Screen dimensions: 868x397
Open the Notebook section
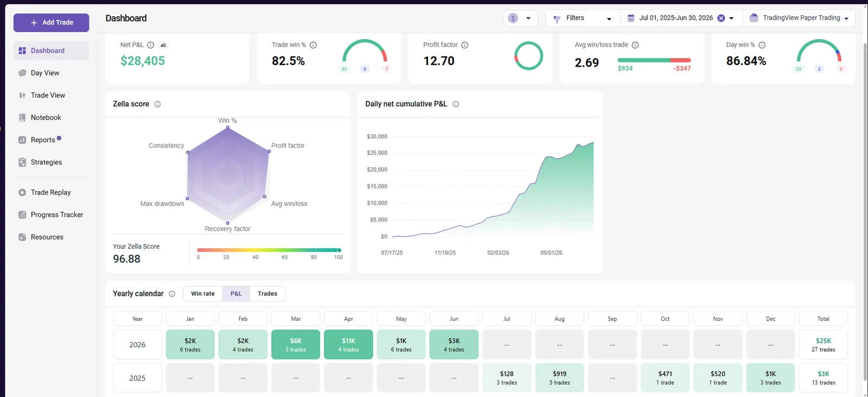(51, 117)
